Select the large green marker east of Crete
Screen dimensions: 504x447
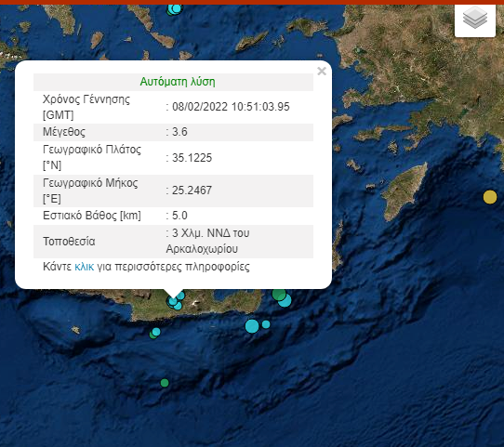point(279,294)
